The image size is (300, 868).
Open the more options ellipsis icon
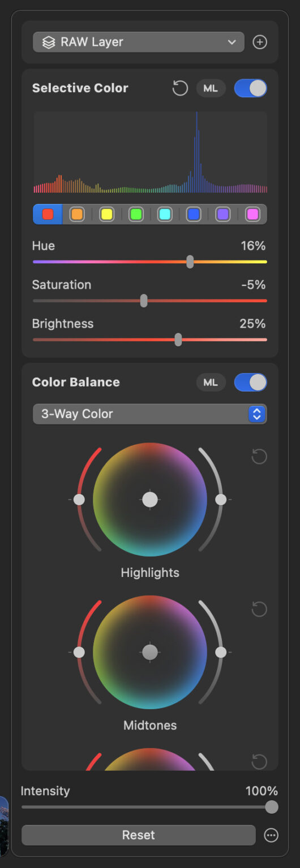click(x=272, y=835)
